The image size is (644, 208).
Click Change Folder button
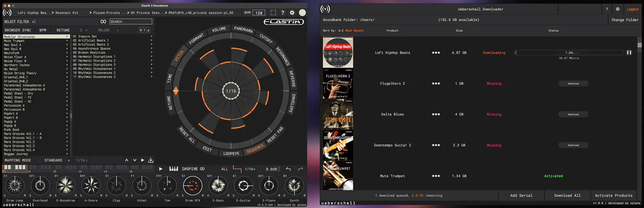[625, 20]
